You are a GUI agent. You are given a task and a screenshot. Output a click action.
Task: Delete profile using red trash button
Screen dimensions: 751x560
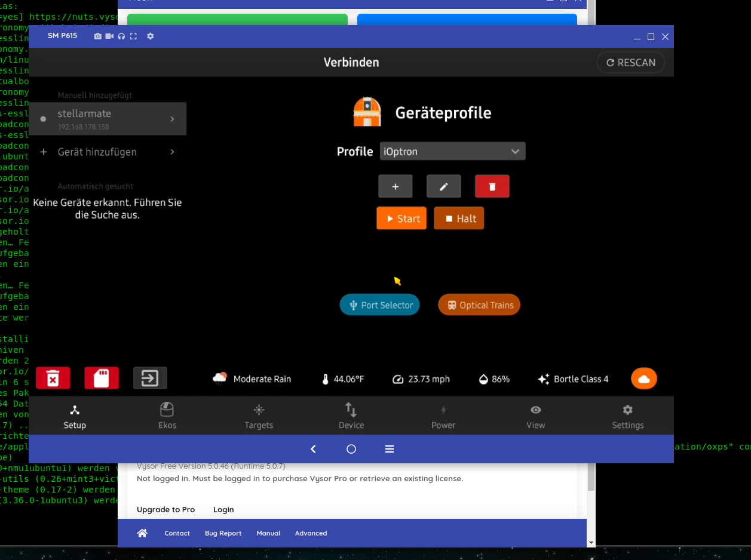pyautogui.click(x=492, y=186)
